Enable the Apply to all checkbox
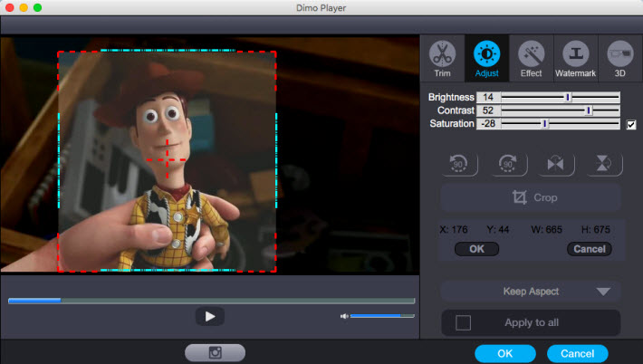The height and width of the screenshot is (364, 643). point(463,323)
